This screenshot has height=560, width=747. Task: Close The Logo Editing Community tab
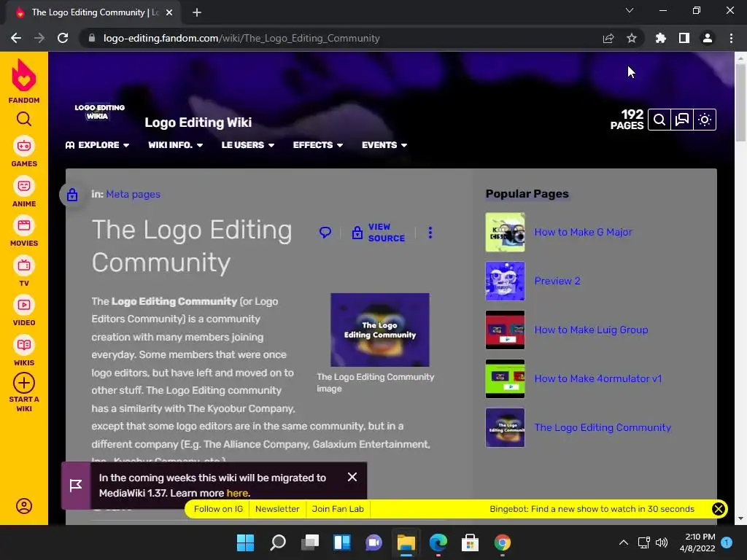169,12
